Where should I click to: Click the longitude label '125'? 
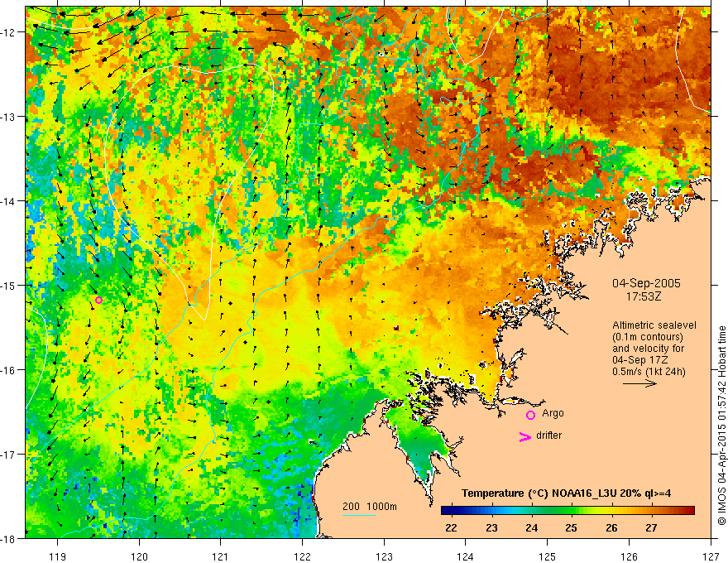[x=548, y=556]
